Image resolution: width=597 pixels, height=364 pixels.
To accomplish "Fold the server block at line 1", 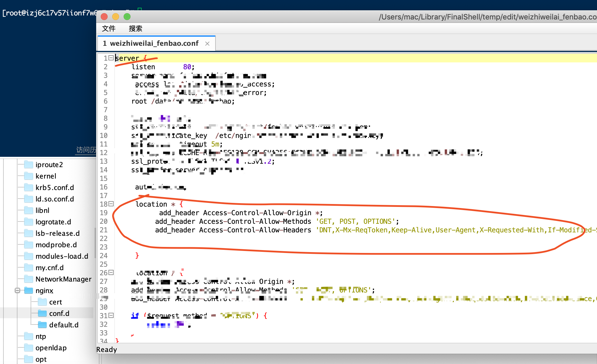I will point(111,58).
